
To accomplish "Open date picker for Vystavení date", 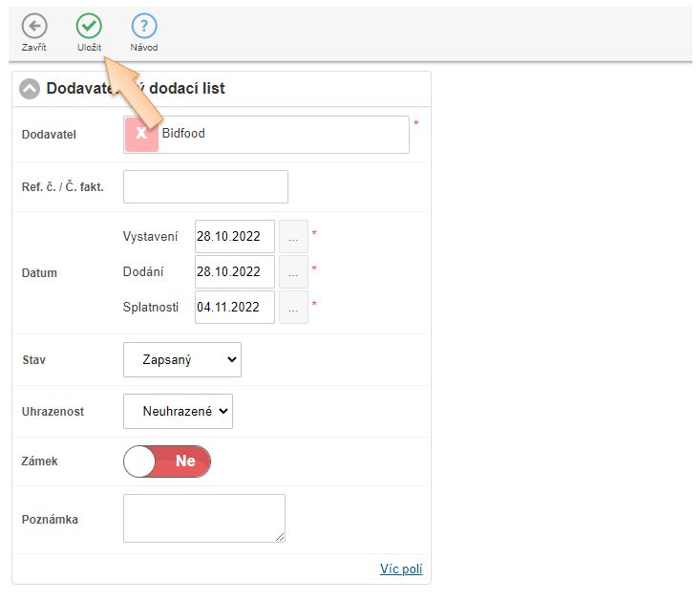I will [293, 236].
